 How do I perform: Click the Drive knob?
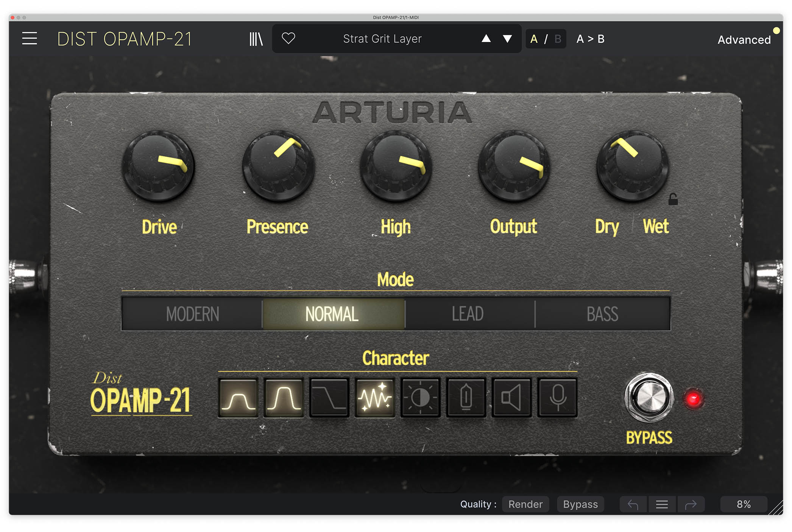coord(158,166)
